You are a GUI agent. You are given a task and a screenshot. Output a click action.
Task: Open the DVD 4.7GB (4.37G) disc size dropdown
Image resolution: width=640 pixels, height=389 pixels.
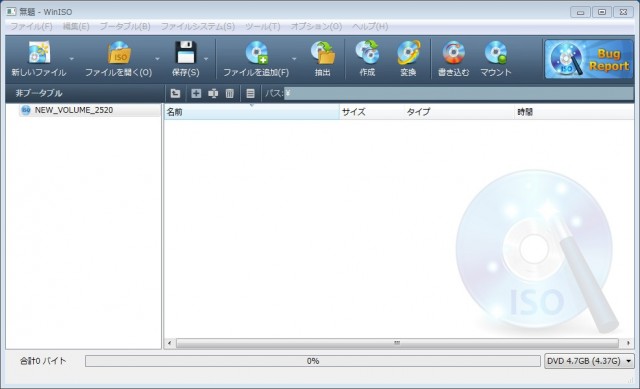click(x=589, y=361)
